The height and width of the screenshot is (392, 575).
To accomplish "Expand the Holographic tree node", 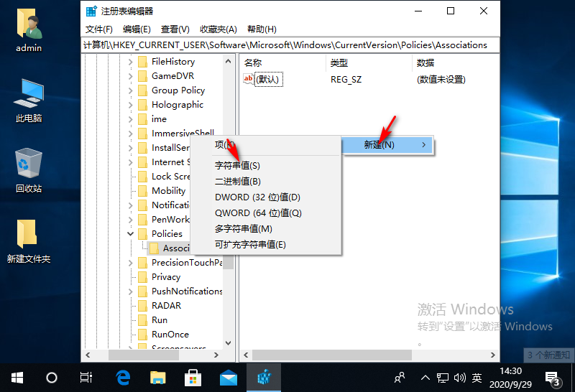I will point(131,105).
